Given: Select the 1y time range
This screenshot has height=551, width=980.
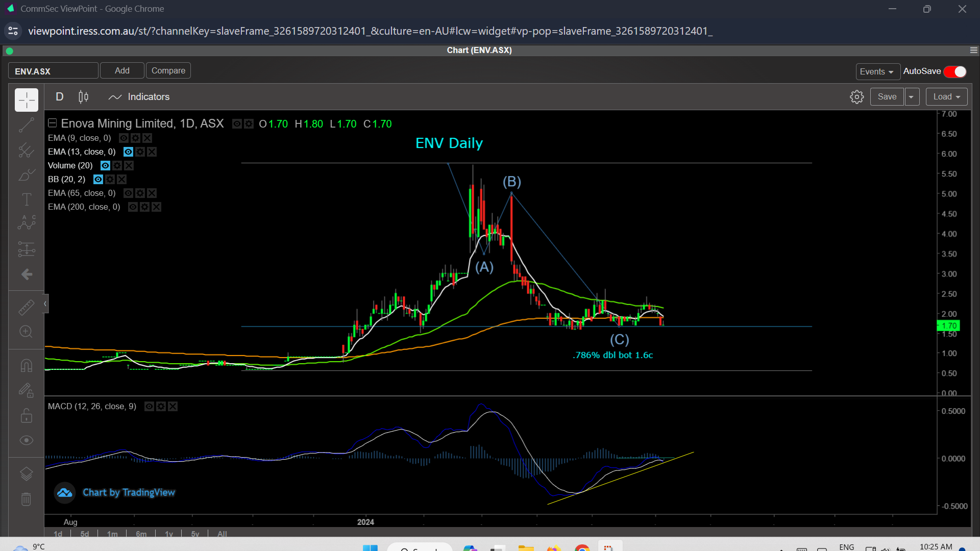Looking at the screenshot, I should 169,534.
